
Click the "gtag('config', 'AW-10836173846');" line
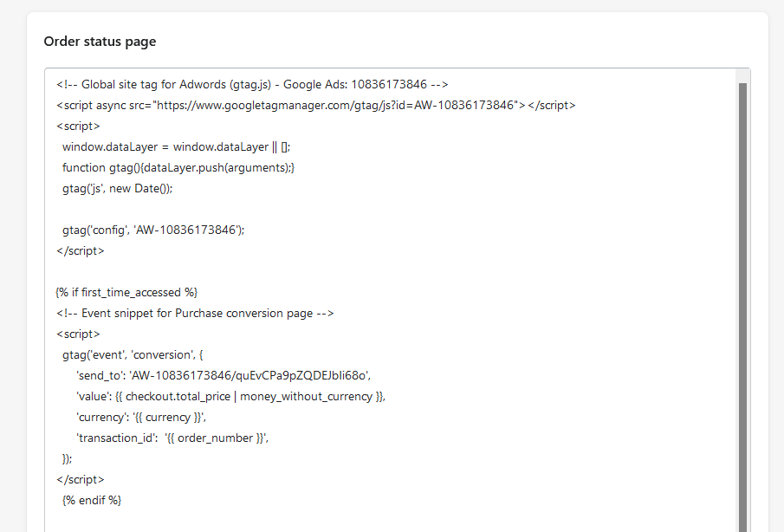[x=153, y=230]
